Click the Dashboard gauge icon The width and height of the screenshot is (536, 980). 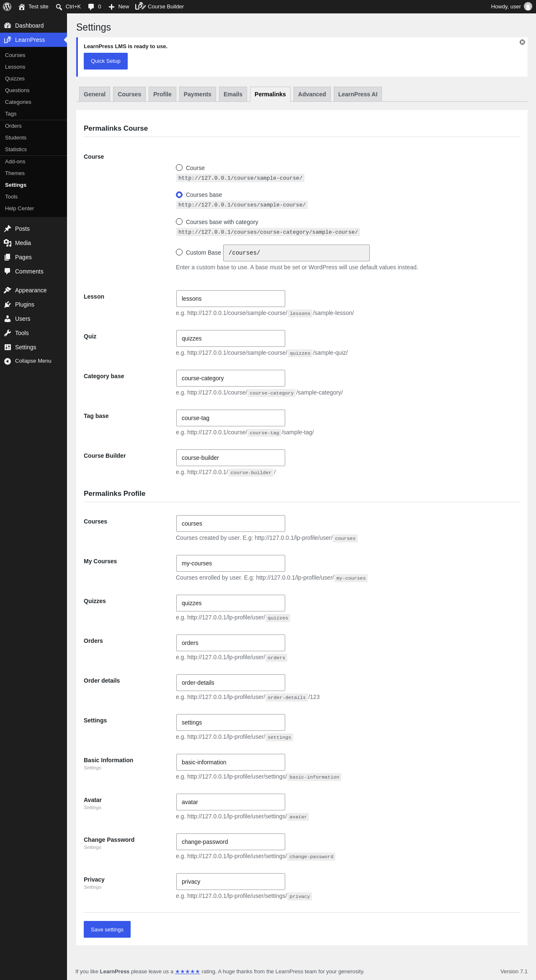(x=8, y=26)
